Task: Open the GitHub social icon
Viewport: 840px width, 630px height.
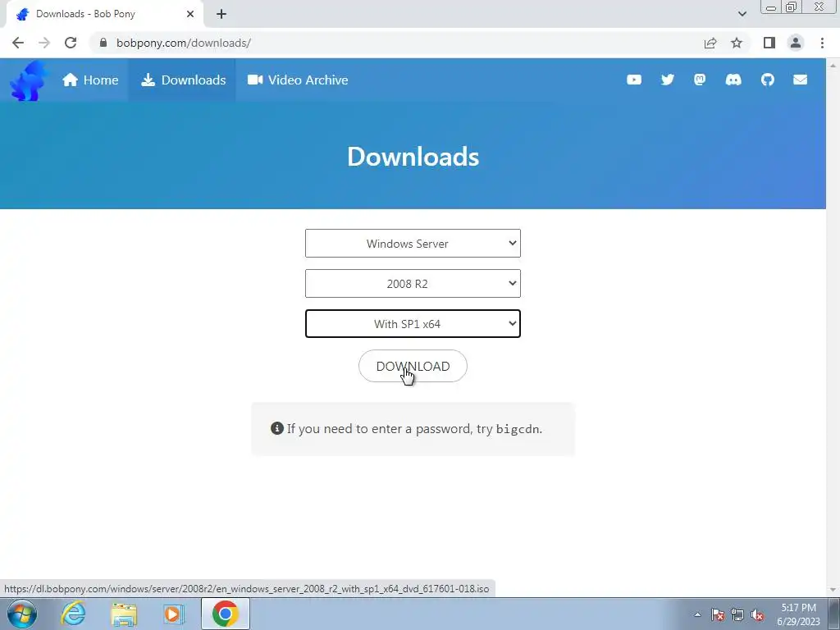Action: coord(767,80)
